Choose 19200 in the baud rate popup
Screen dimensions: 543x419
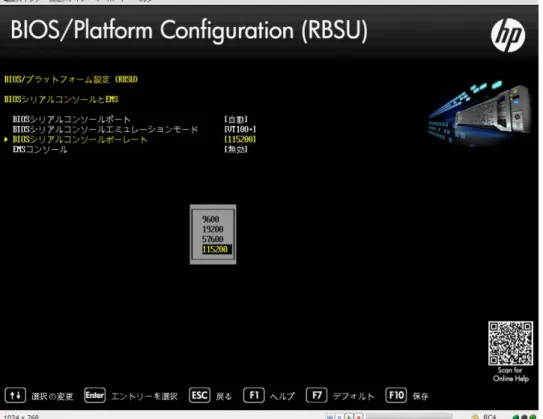click(x=213, y=229)
